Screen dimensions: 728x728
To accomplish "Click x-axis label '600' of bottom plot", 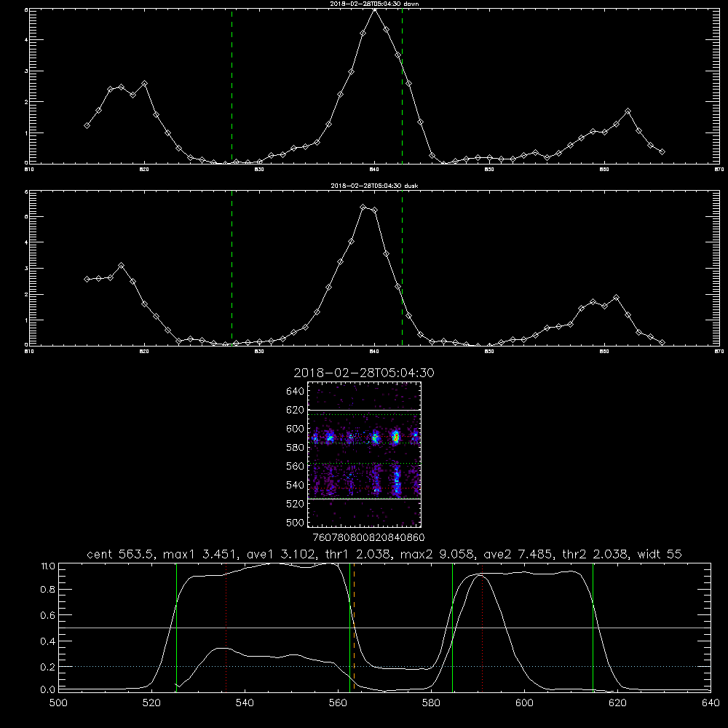I will pyautogui.click(x=524, y=703).
